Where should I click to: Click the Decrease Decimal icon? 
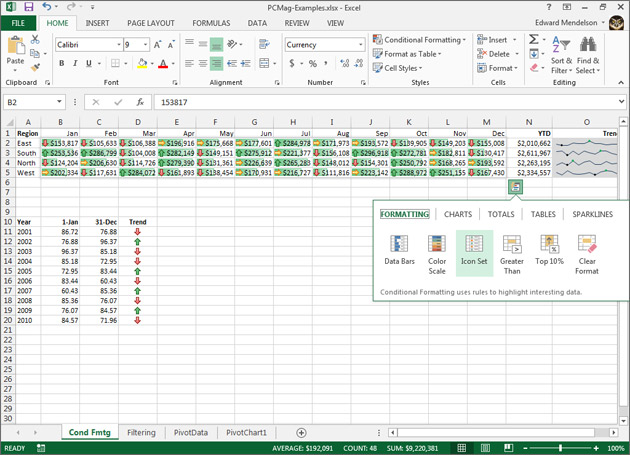point(359,64)
